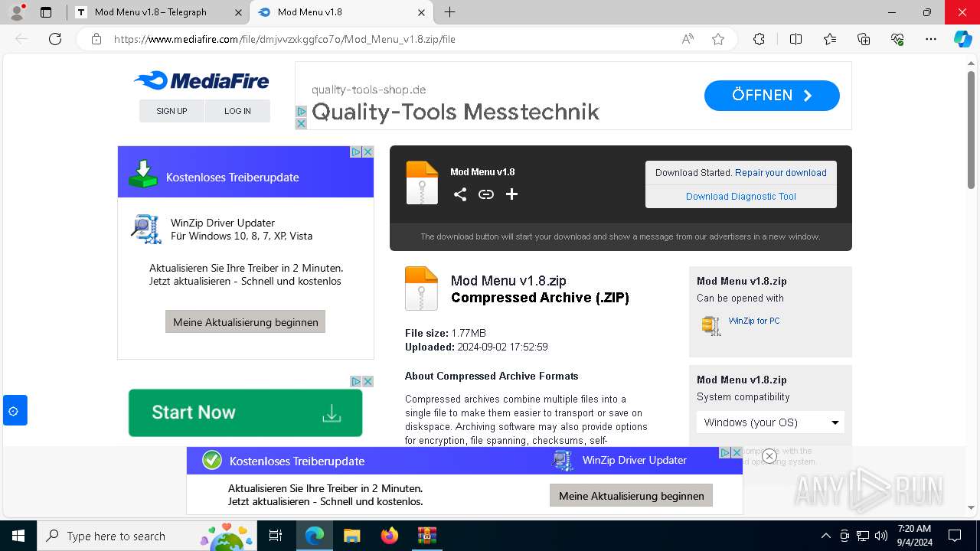Open the Download Diagnostic Tool link
980x551 pixels.
741,197
